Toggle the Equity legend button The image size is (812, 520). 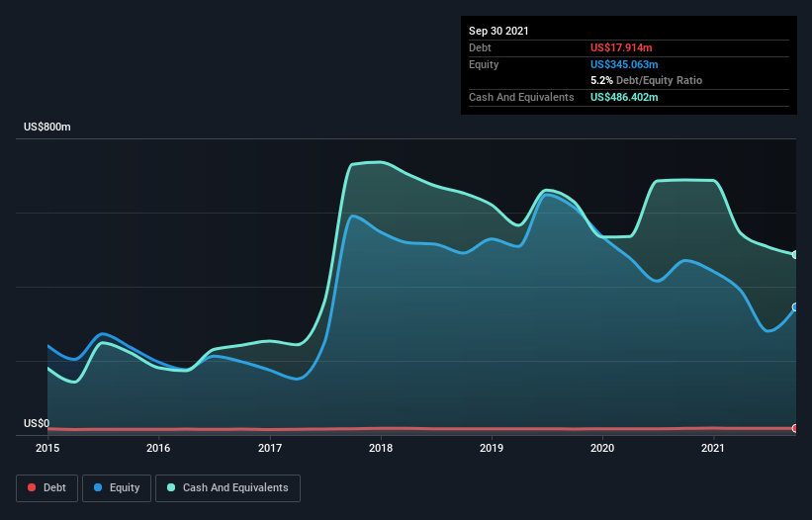[117, 488]
